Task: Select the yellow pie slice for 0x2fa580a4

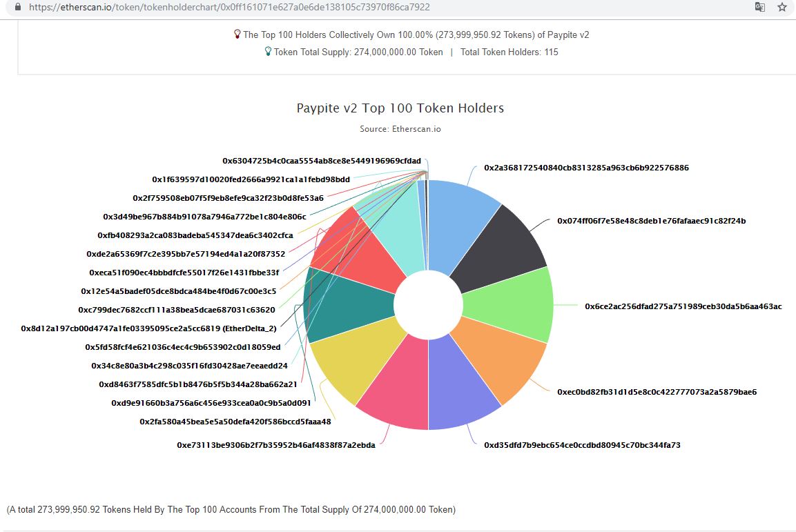Action: tap(356, 357)
